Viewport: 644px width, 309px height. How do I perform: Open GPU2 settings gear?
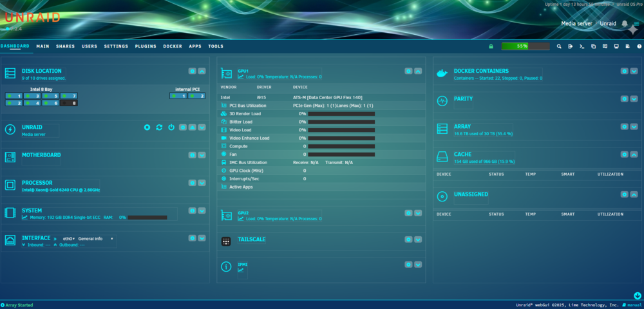click(408, 213)
